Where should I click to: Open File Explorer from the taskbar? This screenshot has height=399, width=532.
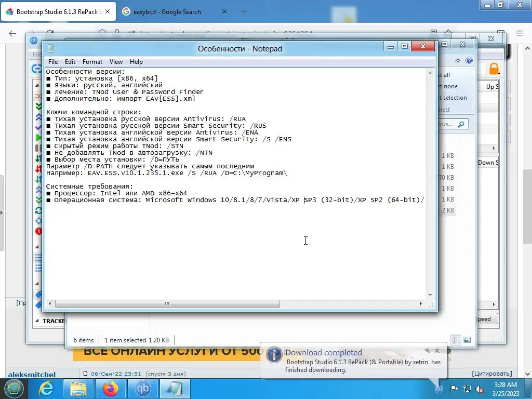[x=78, y=389]
